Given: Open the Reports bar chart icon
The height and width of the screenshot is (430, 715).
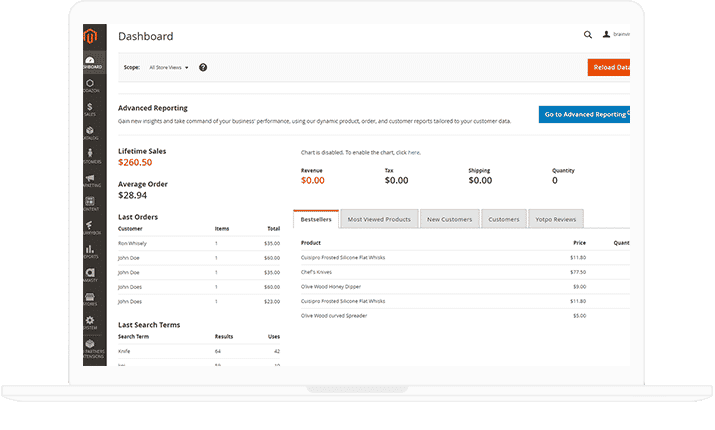Looking at the screenshot, I should (90, 249).
